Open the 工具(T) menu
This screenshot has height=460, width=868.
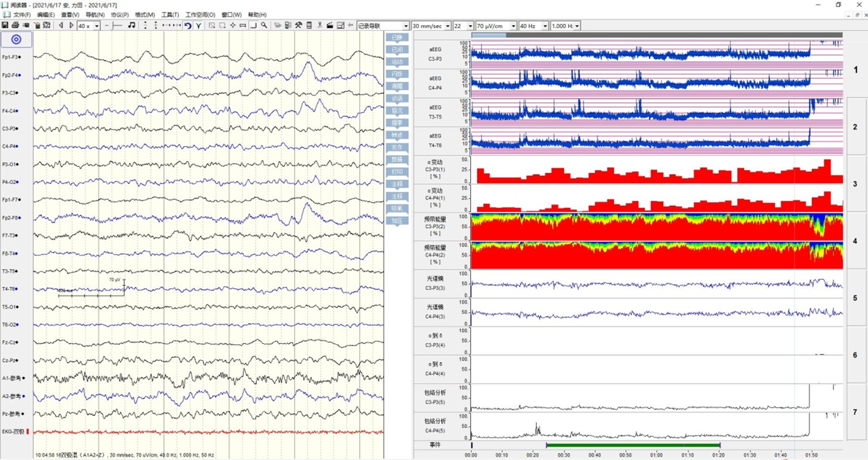[x=170, y=15]
